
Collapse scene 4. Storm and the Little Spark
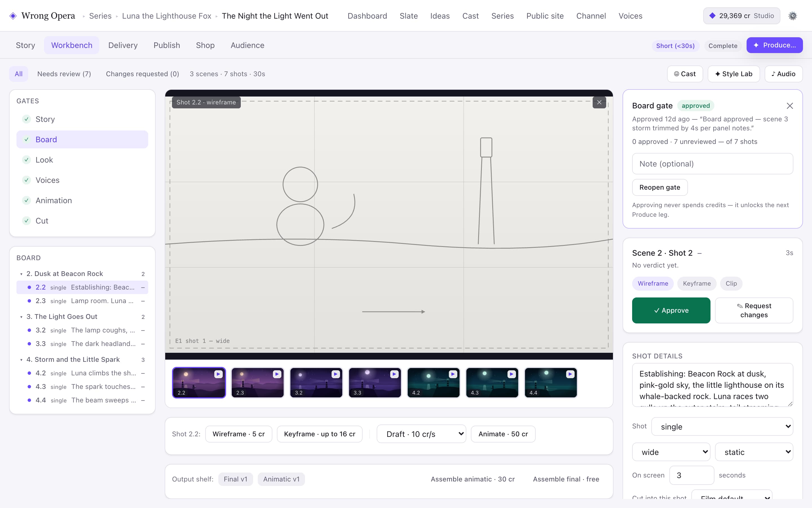tap(21, 360)
